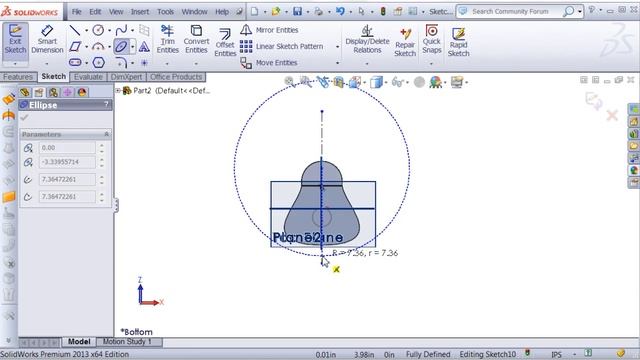The width and height of the screenshot is (640, 360).
Task: Switch to the Office Products tab
Action: pos(176,77)
